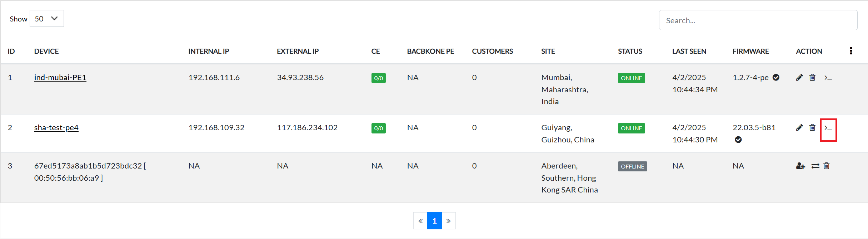Click the ONLINE status badge for sha-test-pe4
Screen dimensions: 868x239
631,128
